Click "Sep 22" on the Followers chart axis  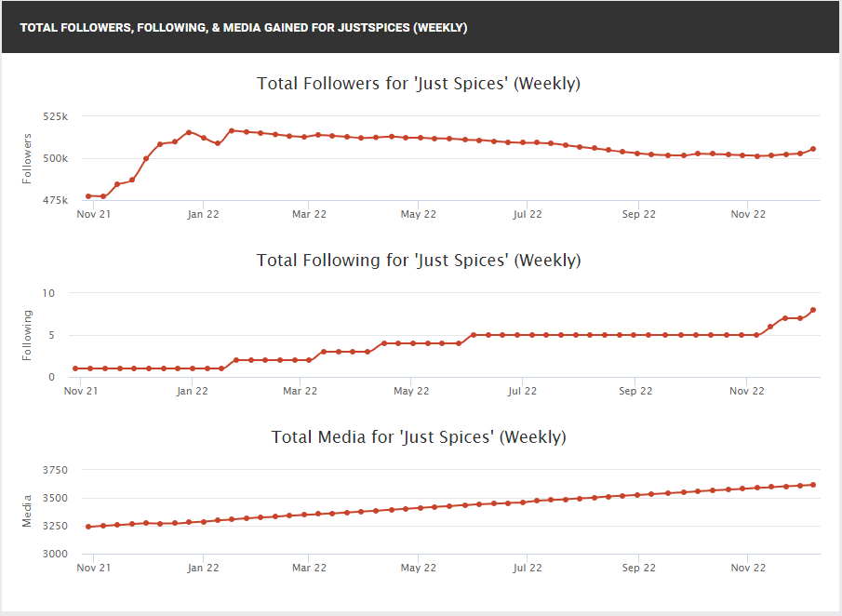[638, 214]
